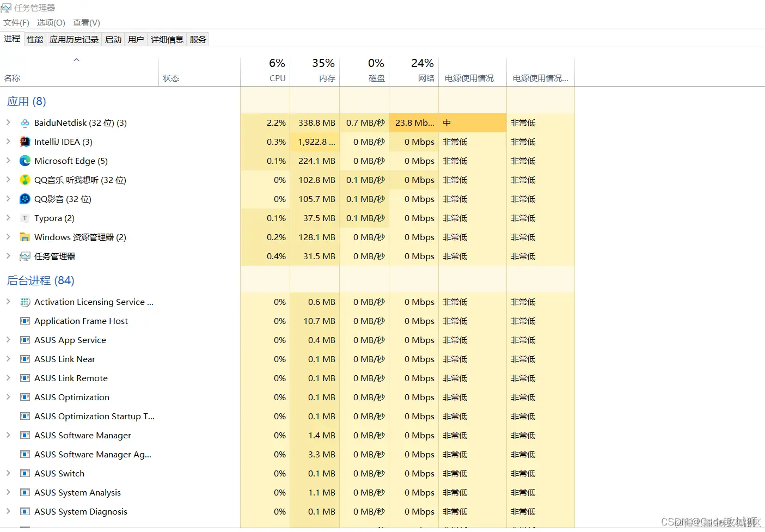
Task: Sort by the CPU column header
Action: coord(265,71)
